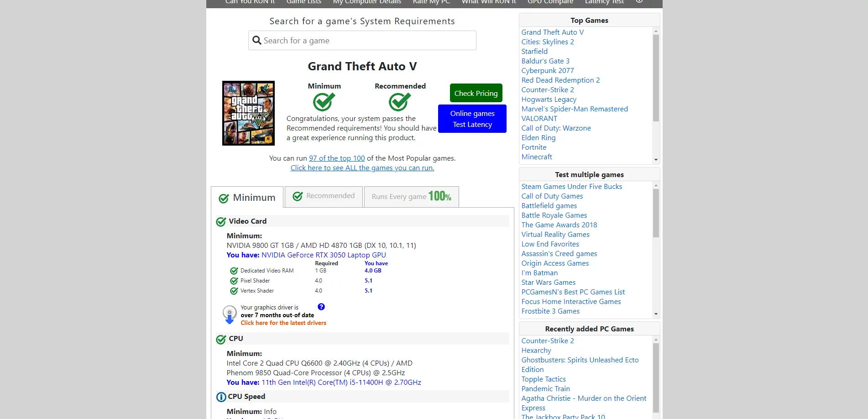Image resolution: width=868 pixels, height=419 pixels.
Task: Open Battle Royale Games list
Action: click(554, 215)
